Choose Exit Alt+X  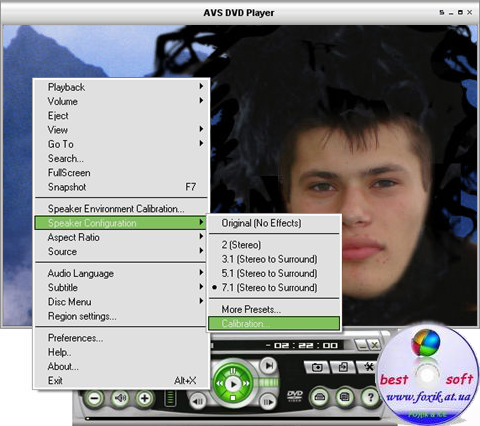pos(122,381)
